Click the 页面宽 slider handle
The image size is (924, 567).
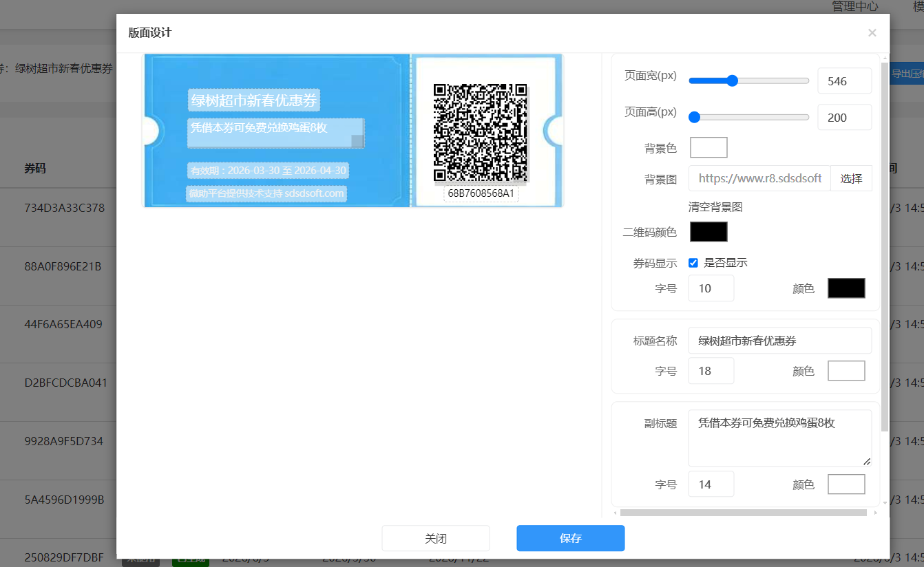click(732, 81)
